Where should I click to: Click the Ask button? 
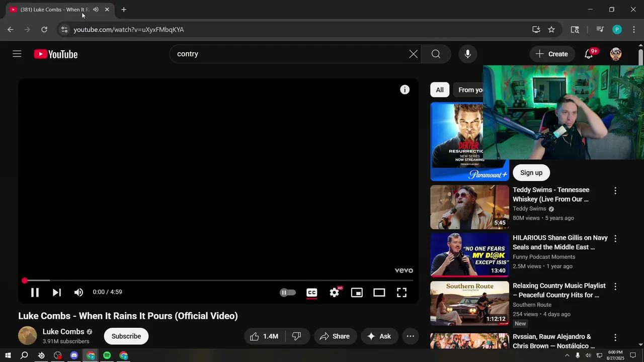pyautogui.click(x=379, y=336)
